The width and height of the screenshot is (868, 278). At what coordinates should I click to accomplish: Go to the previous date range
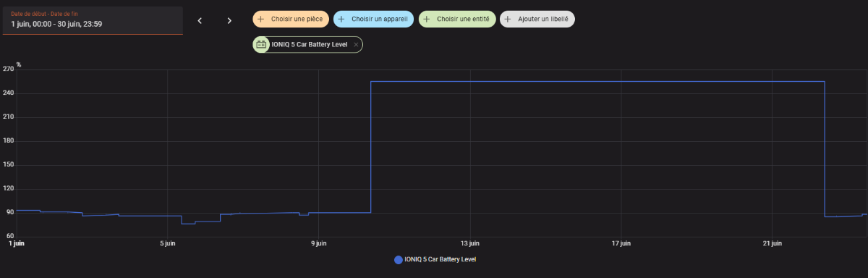click(x=200, y=20)
